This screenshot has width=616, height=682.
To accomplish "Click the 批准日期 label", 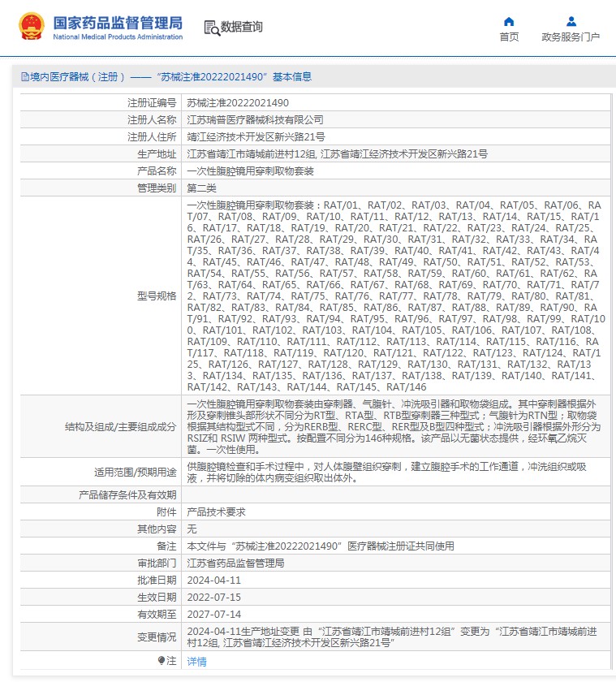I will tap(157, 581).
